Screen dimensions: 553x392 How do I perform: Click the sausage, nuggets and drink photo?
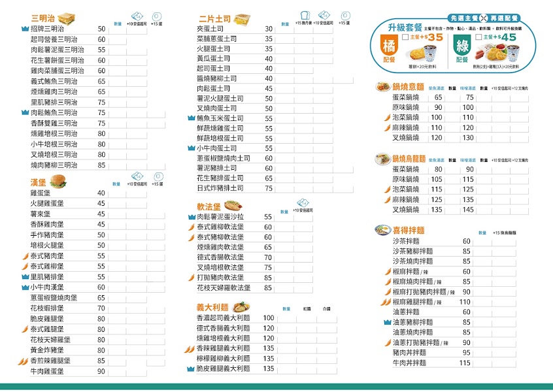(x=498, y=53)
